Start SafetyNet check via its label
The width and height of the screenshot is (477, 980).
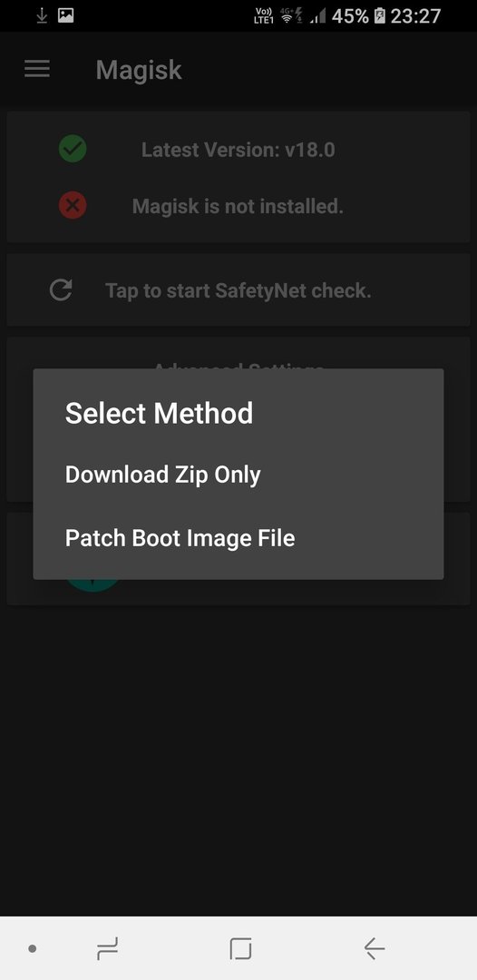[x=238, y=290]
